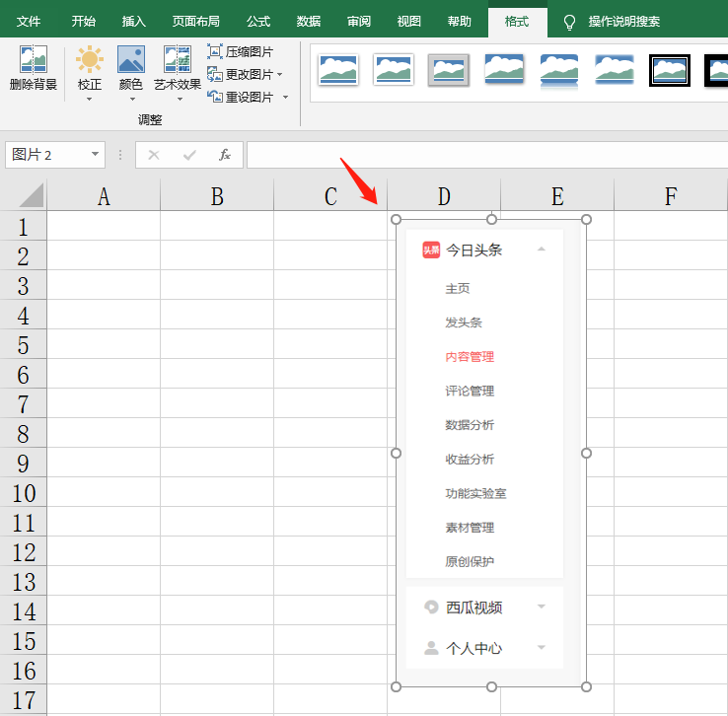Switch to the 数据 tab

coord(309,22)
